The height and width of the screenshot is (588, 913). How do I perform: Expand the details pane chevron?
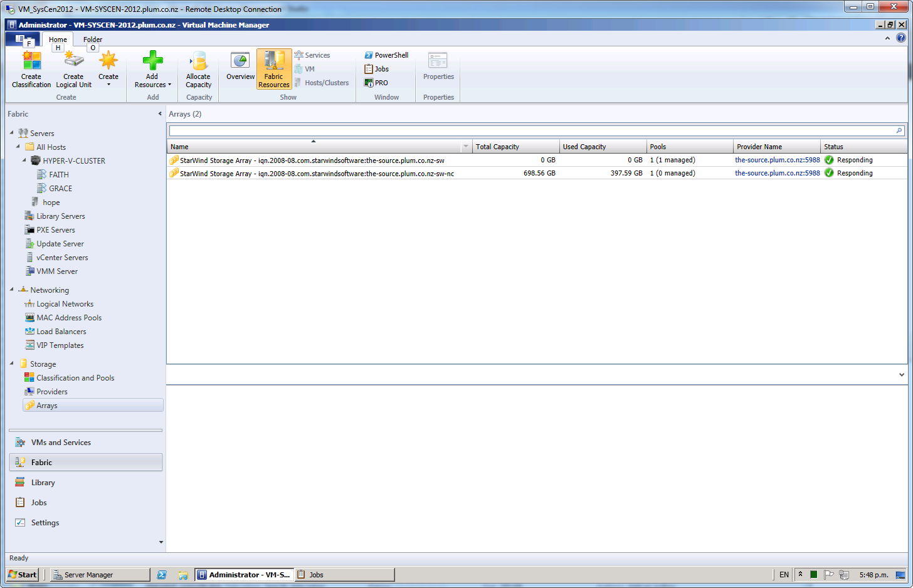[902, 375]
